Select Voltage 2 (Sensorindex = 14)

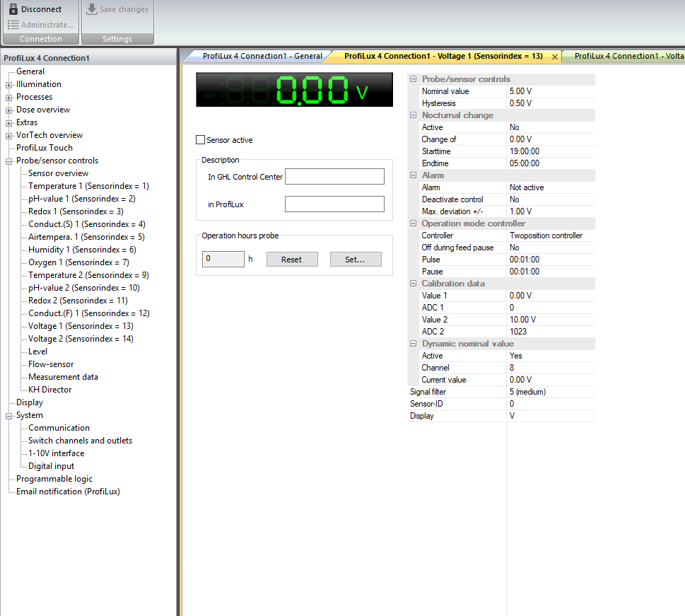point(81,338)
